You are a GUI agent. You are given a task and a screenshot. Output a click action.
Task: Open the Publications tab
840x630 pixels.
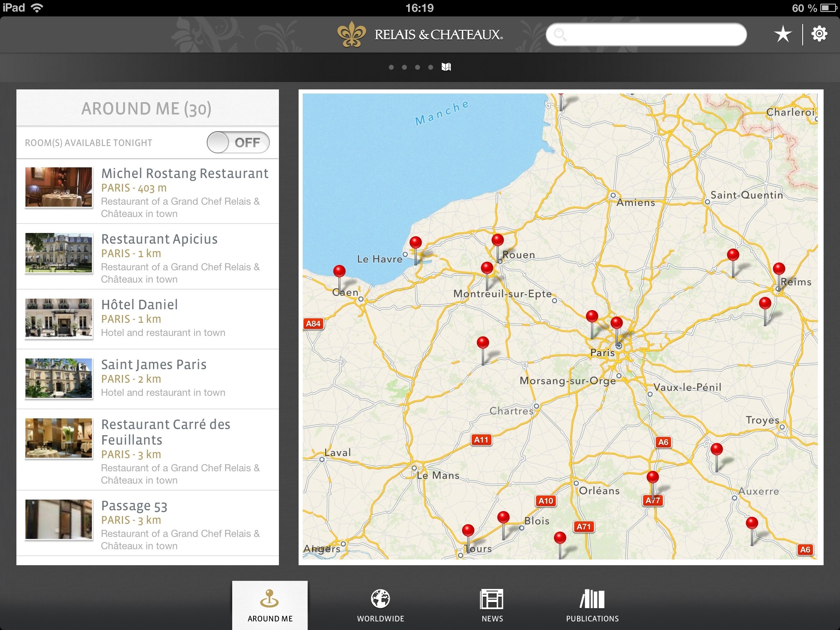coord(592,606)
